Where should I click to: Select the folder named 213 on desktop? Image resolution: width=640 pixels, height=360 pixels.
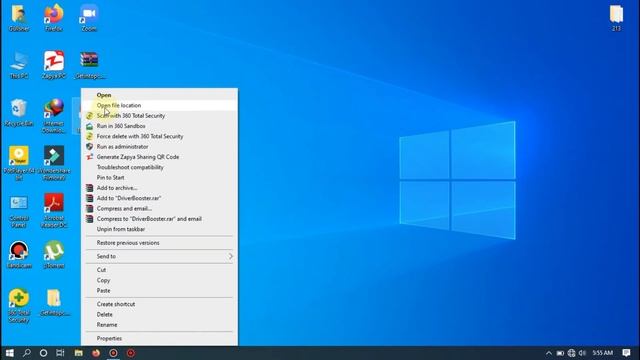click(616, 18)
